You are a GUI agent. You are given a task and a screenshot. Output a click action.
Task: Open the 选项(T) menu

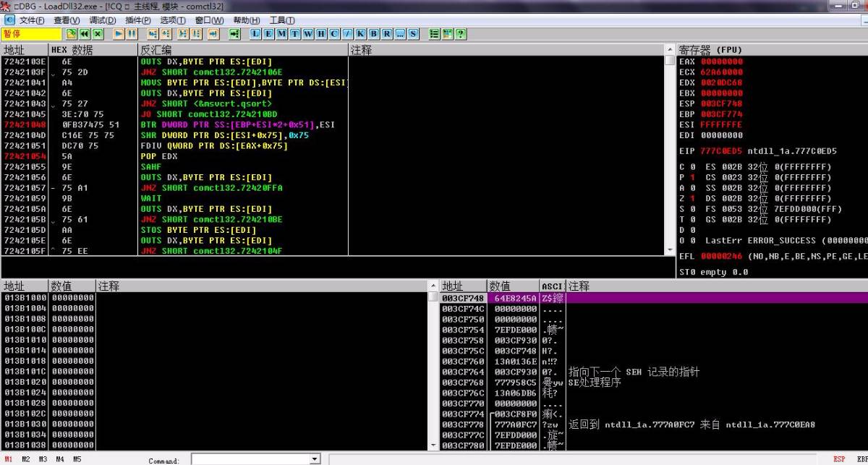click(x=172, y=20)
